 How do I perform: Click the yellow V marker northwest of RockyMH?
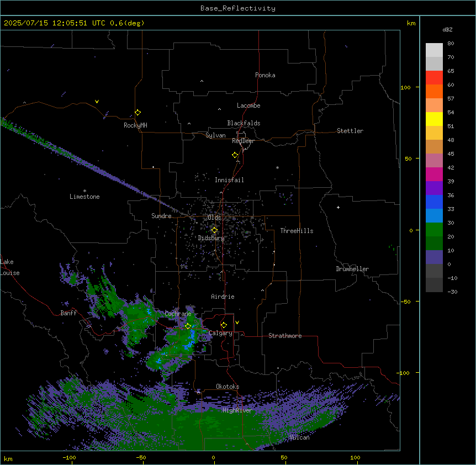coord(97,102)
